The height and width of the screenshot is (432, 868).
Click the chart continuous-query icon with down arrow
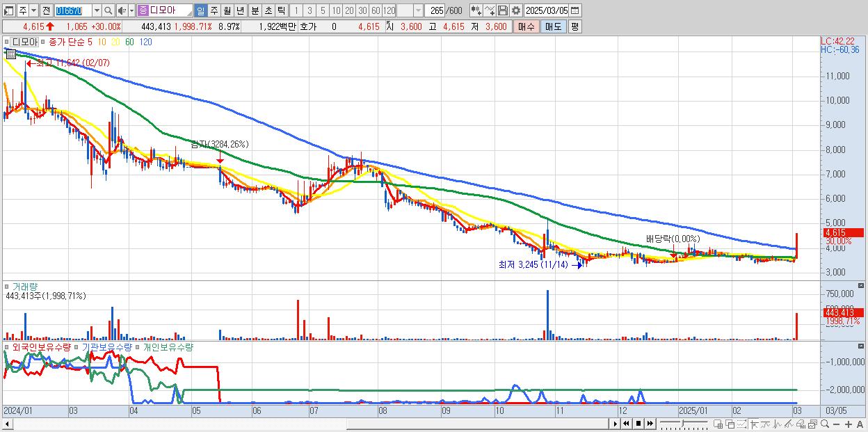tap(476, 10)
